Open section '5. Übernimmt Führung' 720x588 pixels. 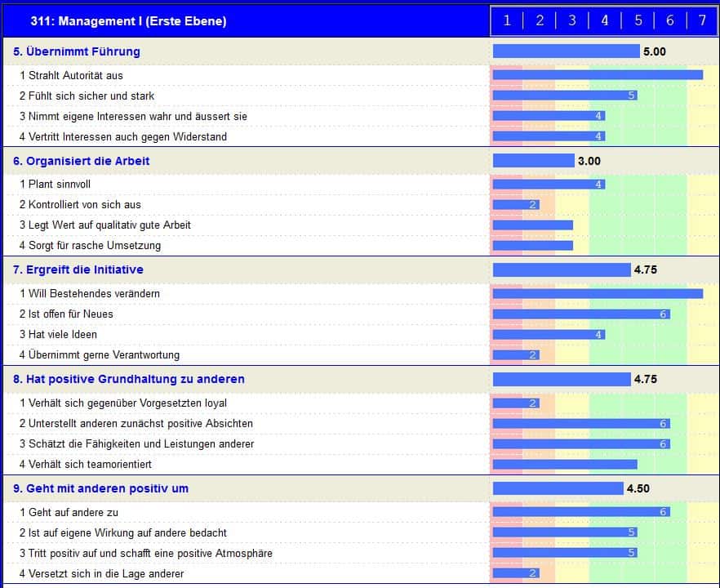[77, 51]
